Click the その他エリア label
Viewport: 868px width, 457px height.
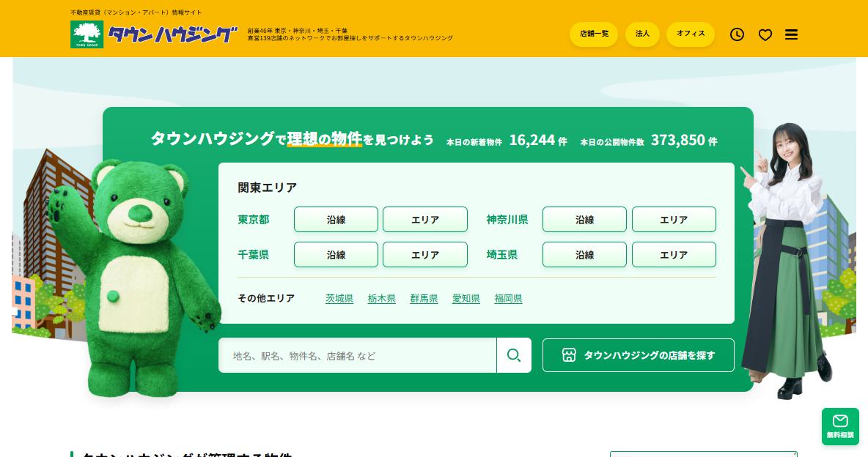tap(266, 298)
